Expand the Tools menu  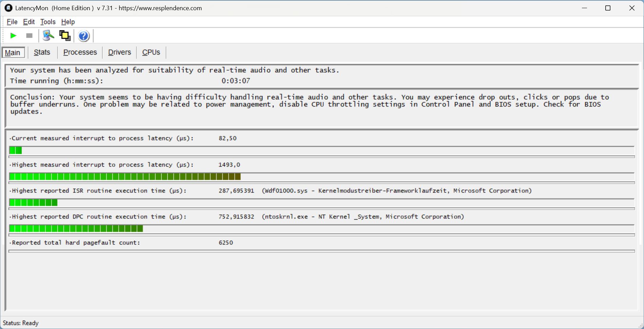point(48,22)
